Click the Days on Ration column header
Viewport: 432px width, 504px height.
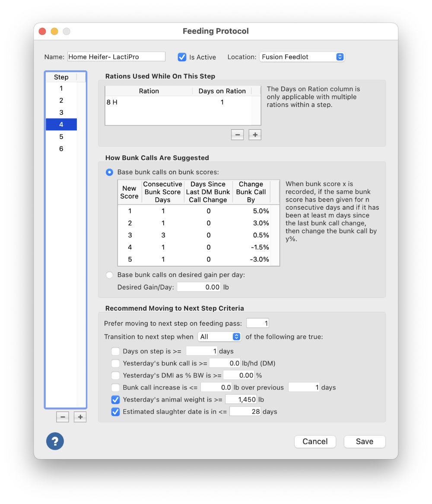[222, 91]
